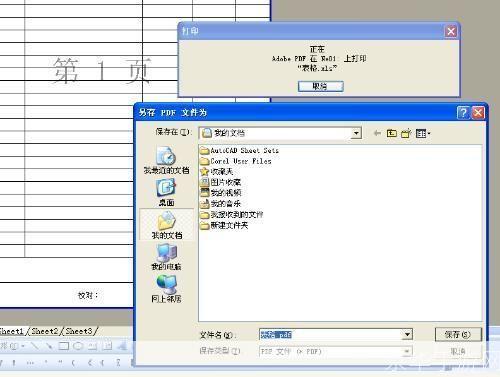
Task: Close the 打印 progress dialog
Action: point(451,32)
